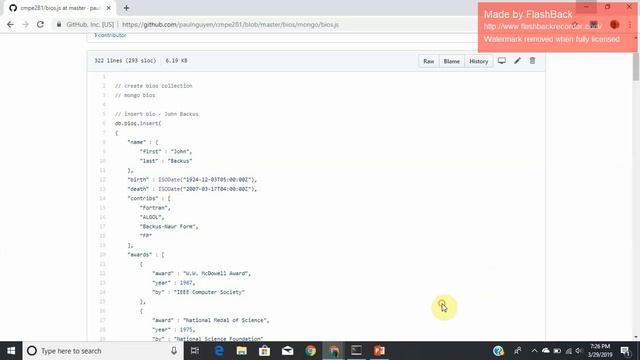Screen dimensions: 640x360
Task: Open file in GitHub Desktop icon
Action: click(x=502, y=61)
